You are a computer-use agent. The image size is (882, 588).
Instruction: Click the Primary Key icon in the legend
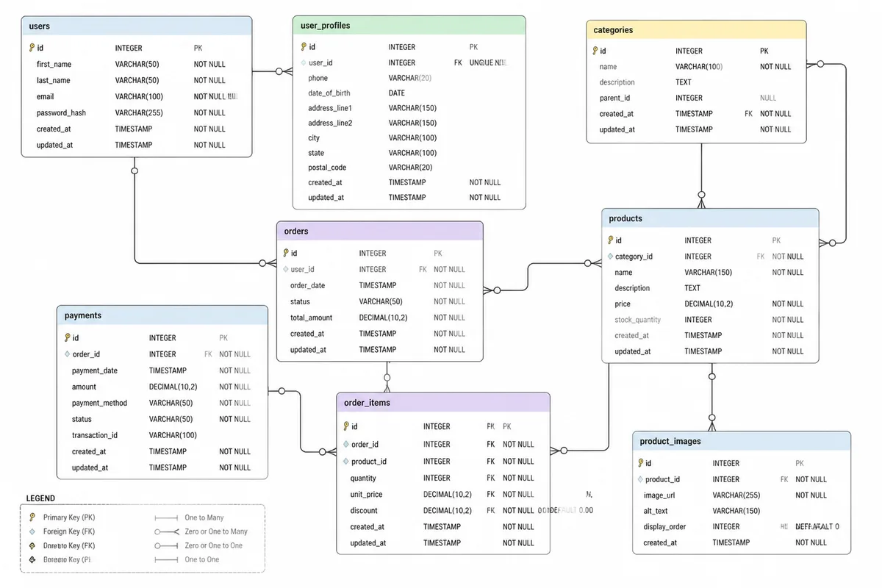click(x=32, y=517)
